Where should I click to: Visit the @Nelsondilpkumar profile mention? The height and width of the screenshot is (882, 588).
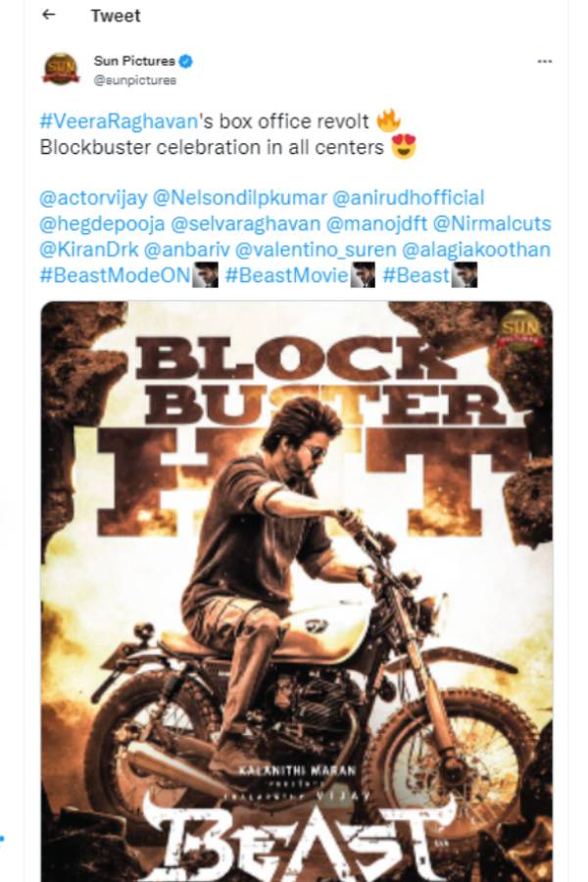(240, 198)
